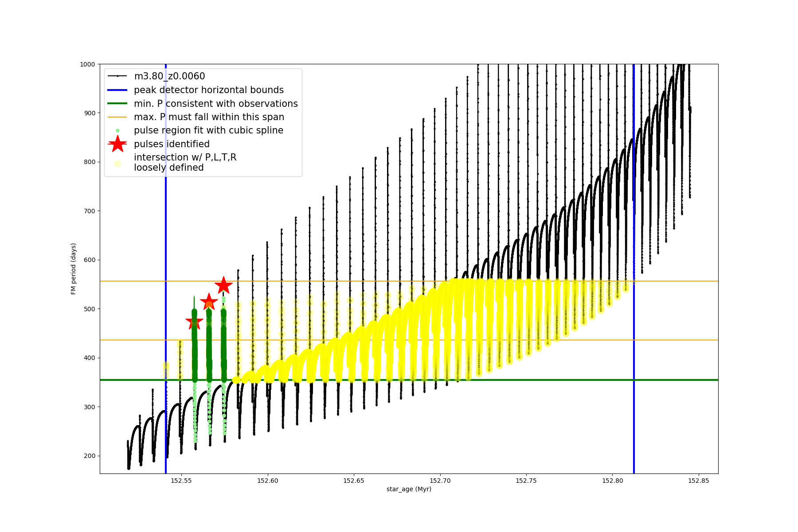Click the middle red star pulse marker on the plot
Image resolution: width=798 pixels, height=532 pixels.
209,302
